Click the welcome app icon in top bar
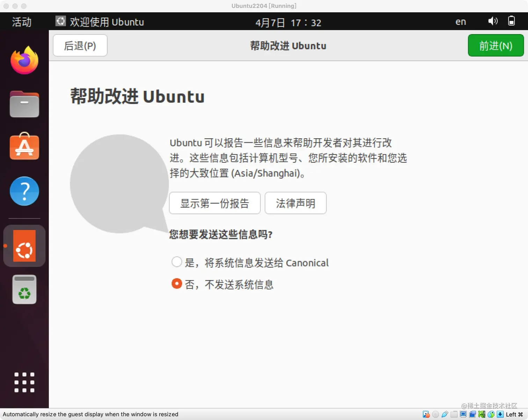The image size is (528, 420). (60, 21)
